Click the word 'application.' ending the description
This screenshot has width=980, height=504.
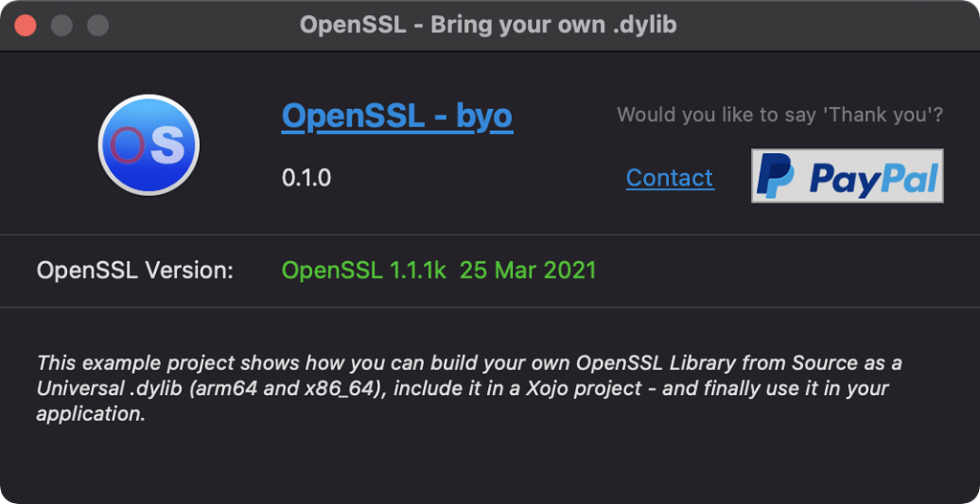point(91,414)
